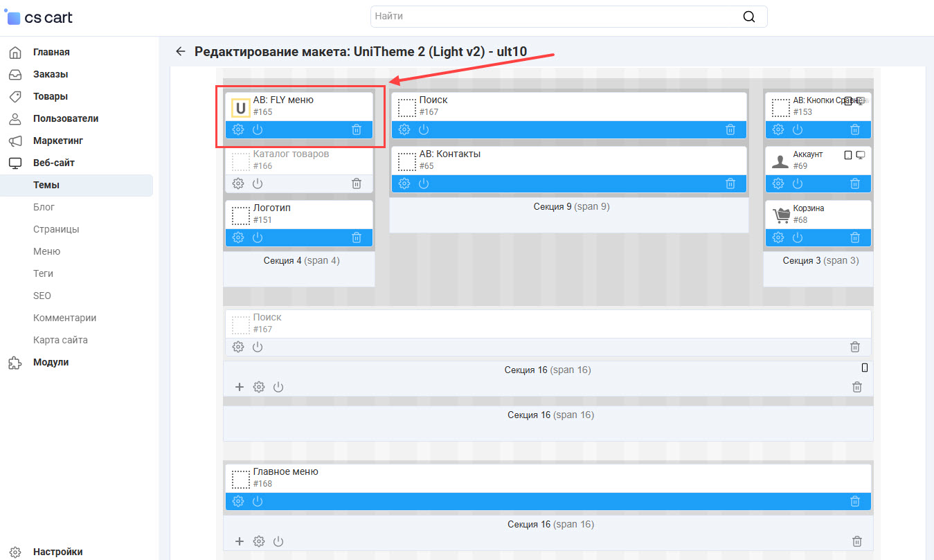934x560 pixels.
Task: Open the Блог submenu item
Action: click(44, 207)
